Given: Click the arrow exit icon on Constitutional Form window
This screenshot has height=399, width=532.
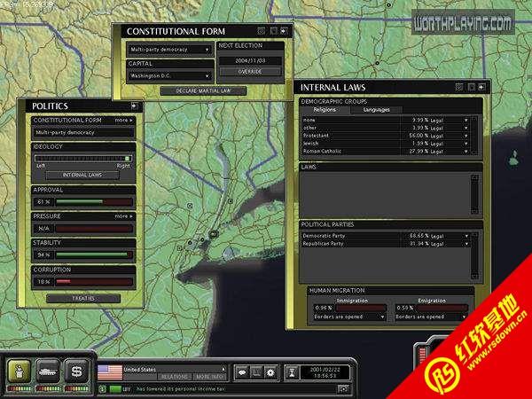Looking at the screenshot, I should coord(284,31).
